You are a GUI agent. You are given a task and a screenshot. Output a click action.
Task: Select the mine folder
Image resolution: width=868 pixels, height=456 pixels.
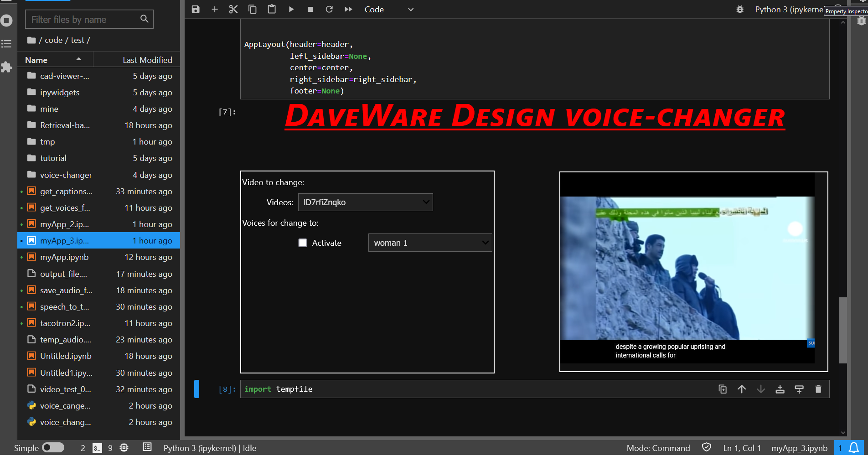pyautogui.click(x=98, y=109)
